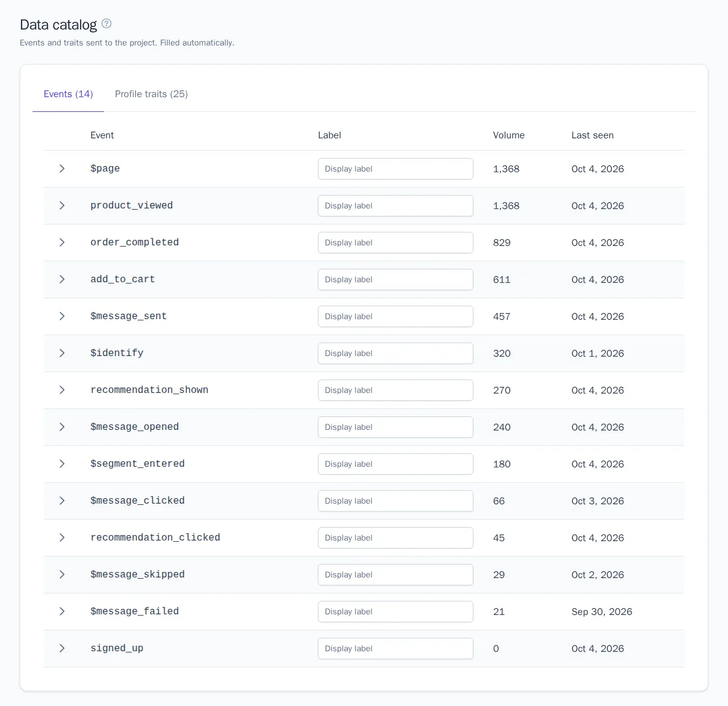Expand the $segment_entered event row
This screenshot has width=728, height=706.
(61, 464)
